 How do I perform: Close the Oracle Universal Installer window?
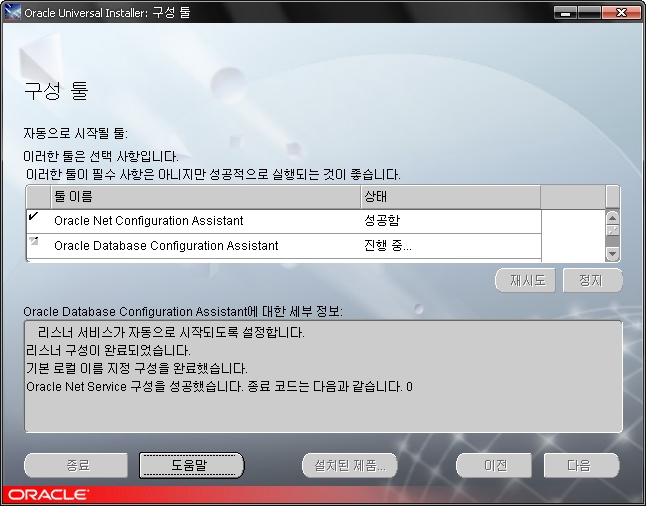pos(620,13)
